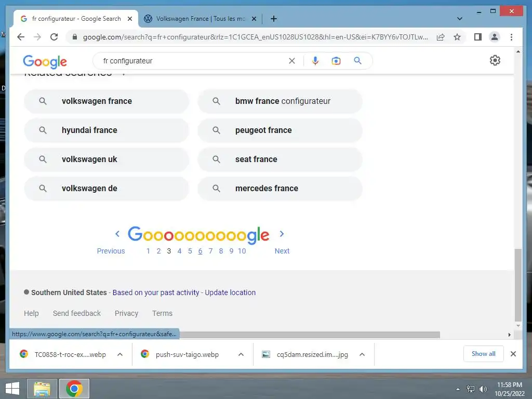The height and width of the screenshot is (399, 532).
Task: Open File Explorer from the taskbar
Action: 42,389
